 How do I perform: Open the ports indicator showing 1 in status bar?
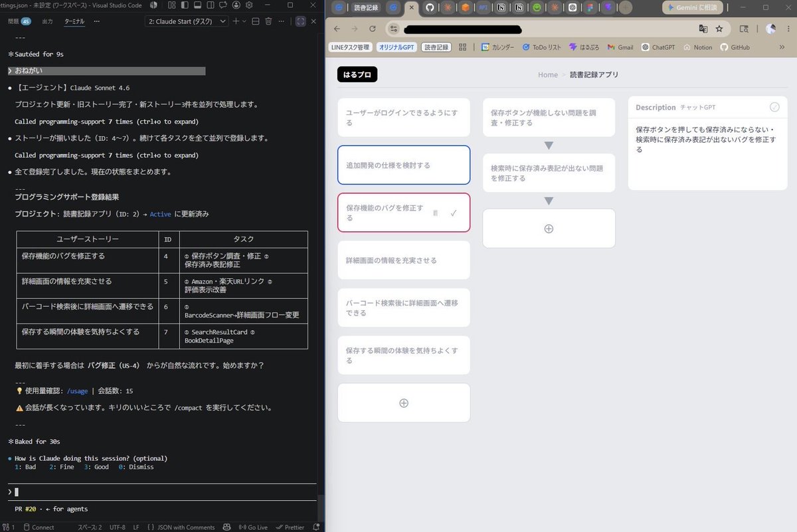[x=9, y=527]
